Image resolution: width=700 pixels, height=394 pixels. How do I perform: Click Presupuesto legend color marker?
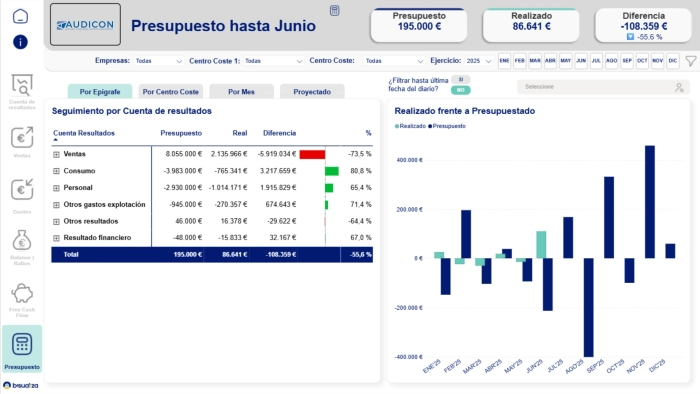coord(430,126)
